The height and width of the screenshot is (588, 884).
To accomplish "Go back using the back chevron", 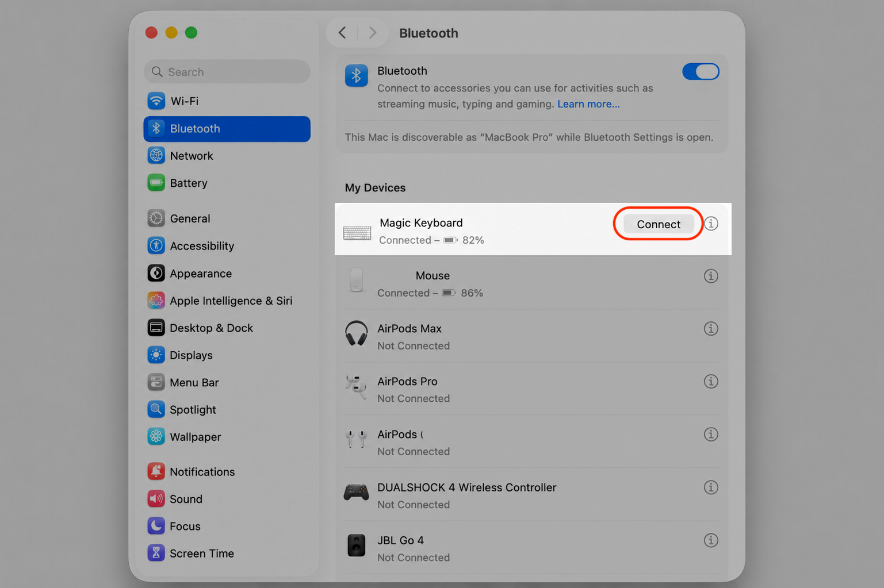I will click(x=342, y=33).
